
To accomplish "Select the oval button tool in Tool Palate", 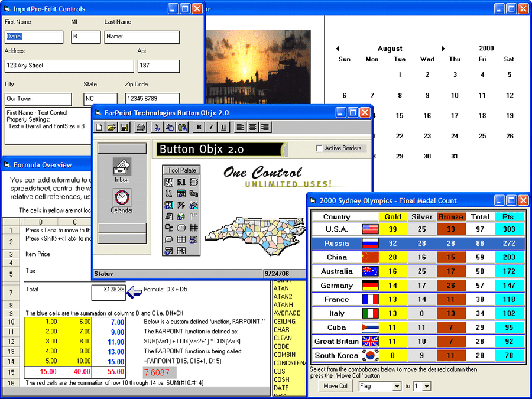I will (181, 228).
